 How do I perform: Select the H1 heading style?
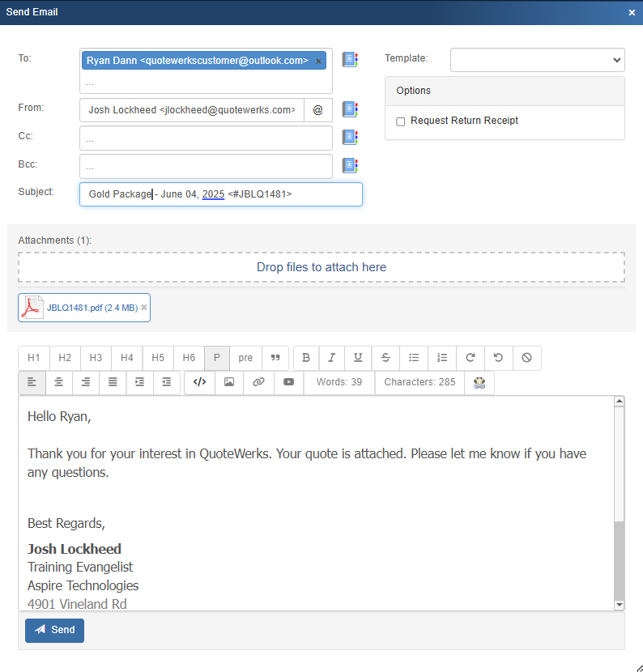tap(33, 358)
